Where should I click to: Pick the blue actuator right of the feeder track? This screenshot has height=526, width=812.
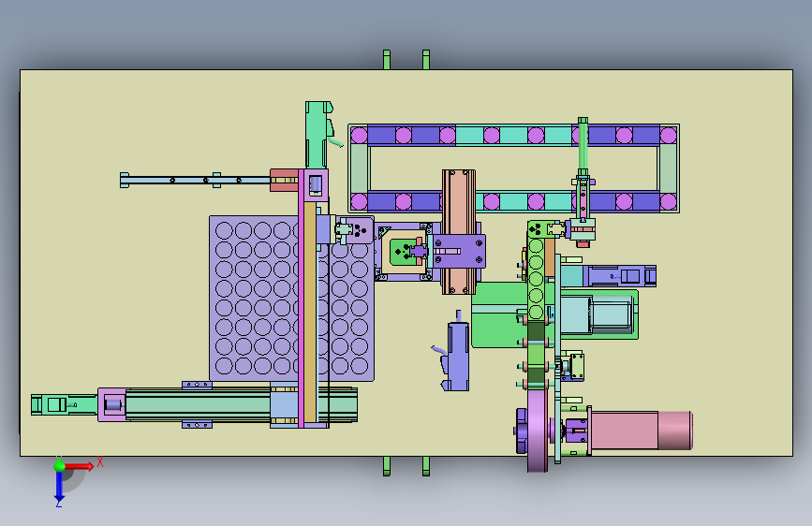pyautogui.click(x=620, y=276)
